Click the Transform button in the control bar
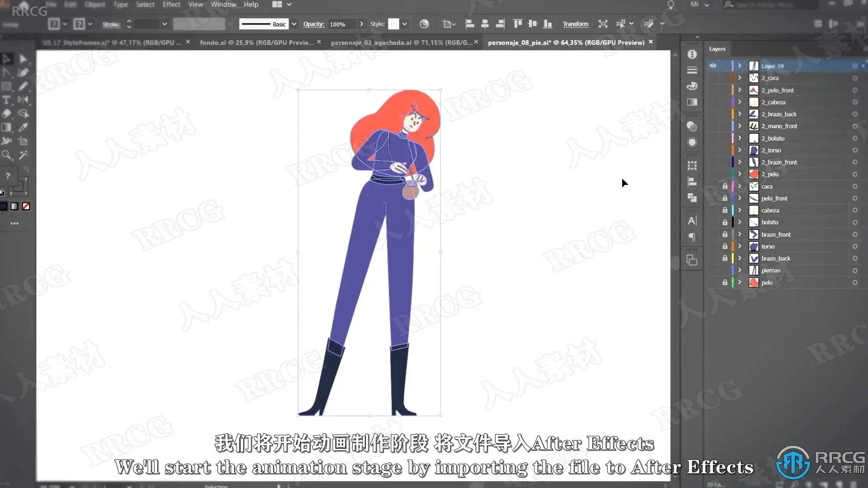868x488 pixels. tap(575, 24)
